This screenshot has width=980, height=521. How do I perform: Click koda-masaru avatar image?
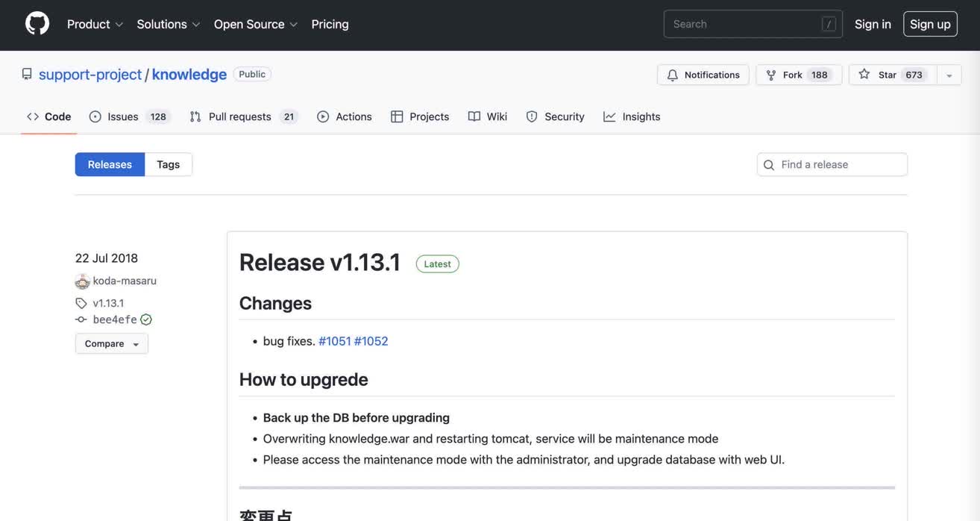(82, 281)
